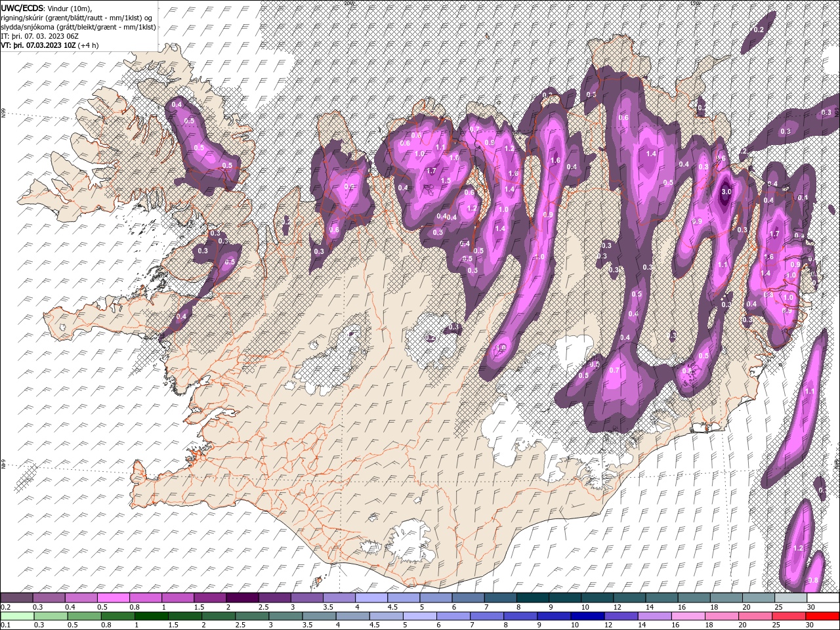Pick the bright red swatch at the rain scale's end

tap(822, 616)
